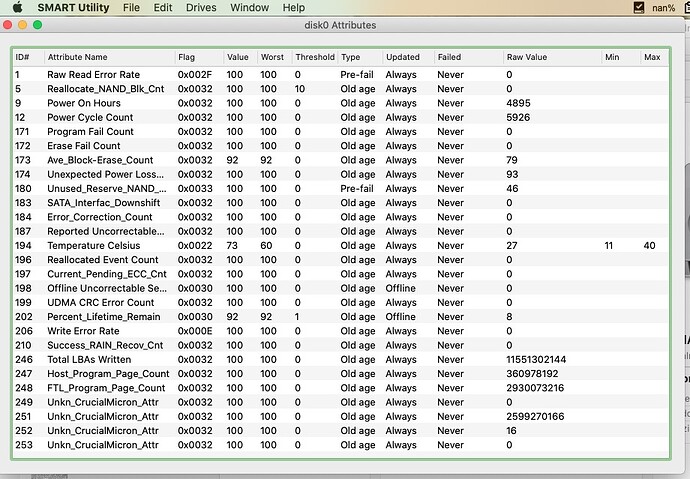
Task: Sort by the Failed column header
Action: click(x=469, y=57)
